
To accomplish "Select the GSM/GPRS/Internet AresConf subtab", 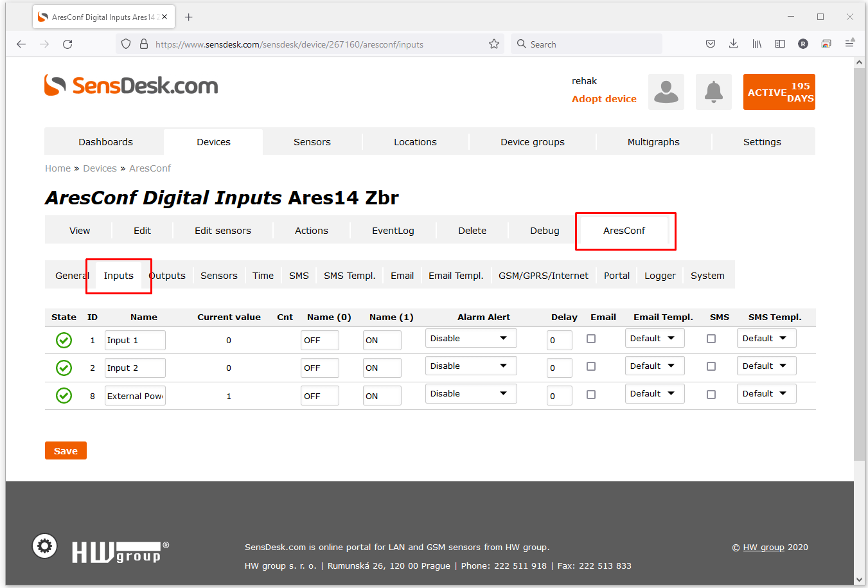I will 544,276.
